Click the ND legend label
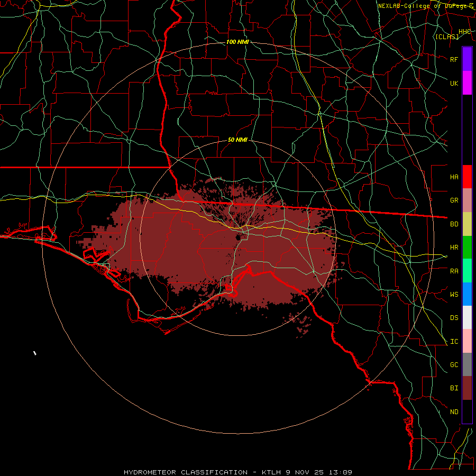The height and width of the screenshot is (476, 476). tap(454, 412)
